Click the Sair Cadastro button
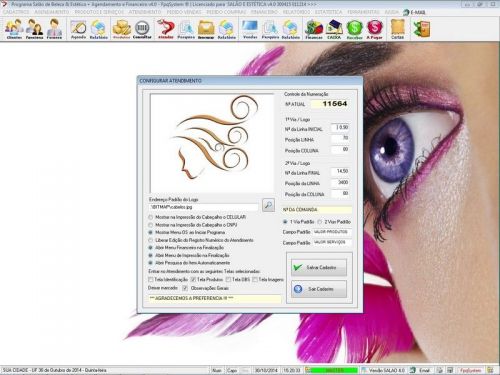 [x=319, y=289]
